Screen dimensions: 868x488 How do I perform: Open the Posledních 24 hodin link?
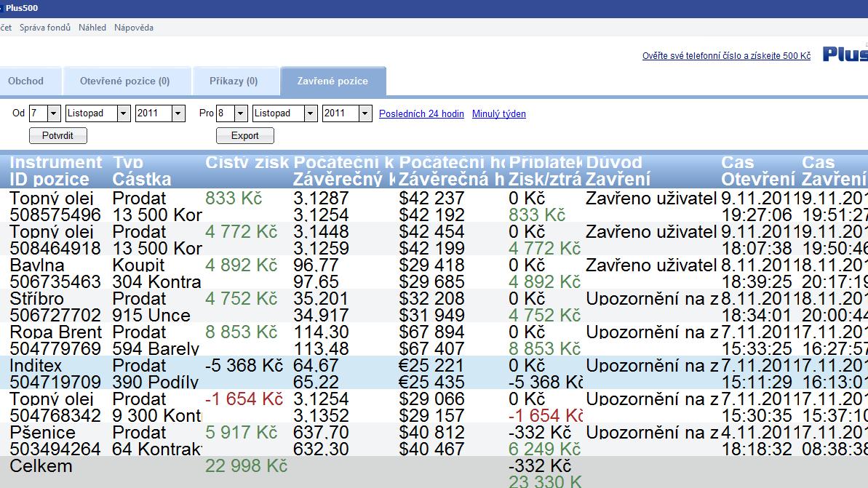pyautogui.click(x=421, y=113)
